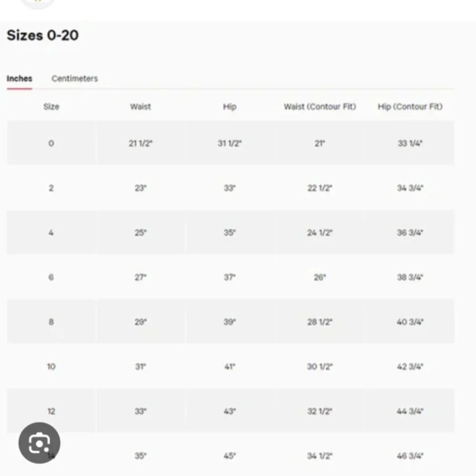
Task: Click the 33" waist value for size 12
Action: [140, 411]
